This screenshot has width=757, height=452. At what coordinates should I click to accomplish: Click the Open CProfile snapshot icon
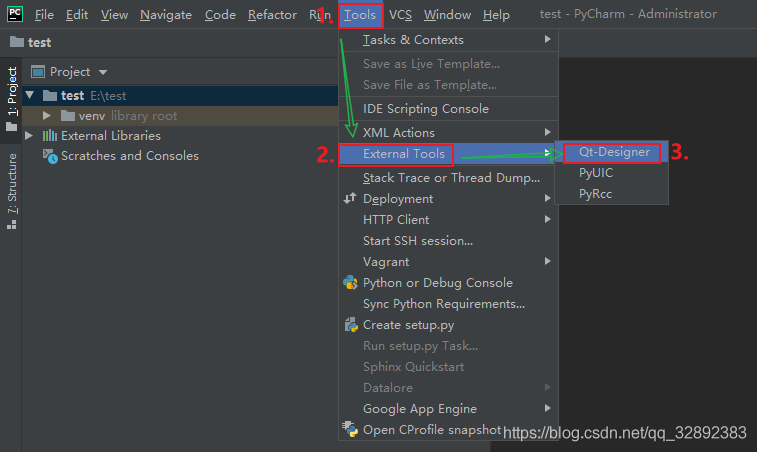tap(350, 430)
